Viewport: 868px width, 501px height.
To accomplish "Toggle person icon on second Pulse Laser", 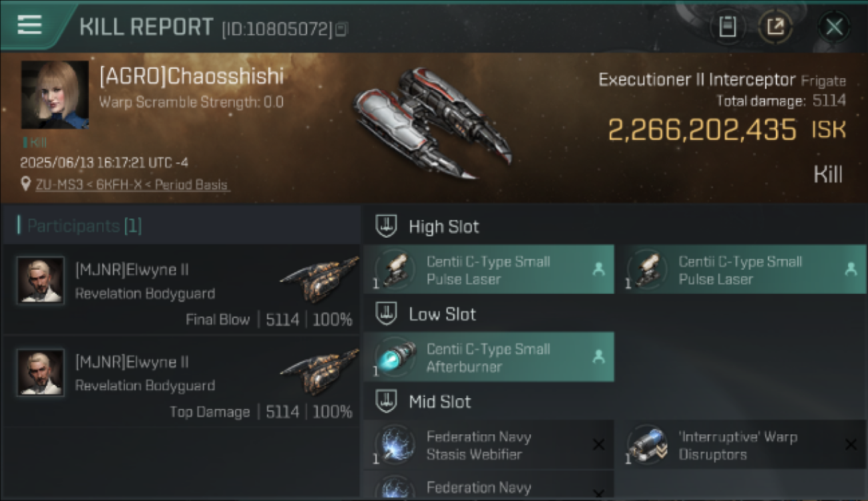I will [x=851, y=269].
